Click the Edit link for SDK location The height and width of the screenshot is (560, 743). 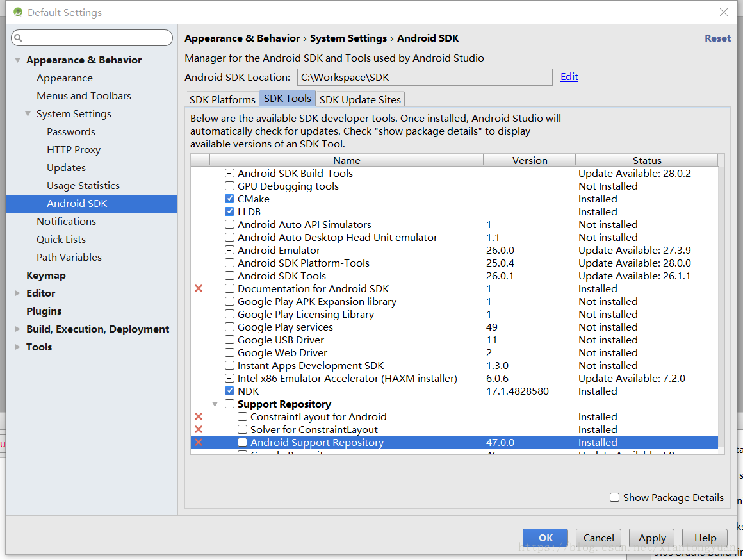click(569, 77)
